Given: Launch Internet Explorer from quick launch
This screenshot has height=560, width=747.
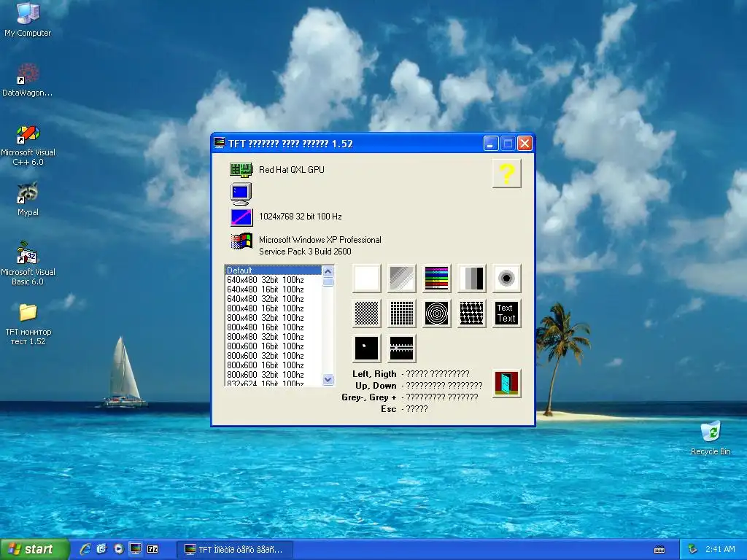Looking at the screenshot, I should pyautogui.click(x=85, y=549).
